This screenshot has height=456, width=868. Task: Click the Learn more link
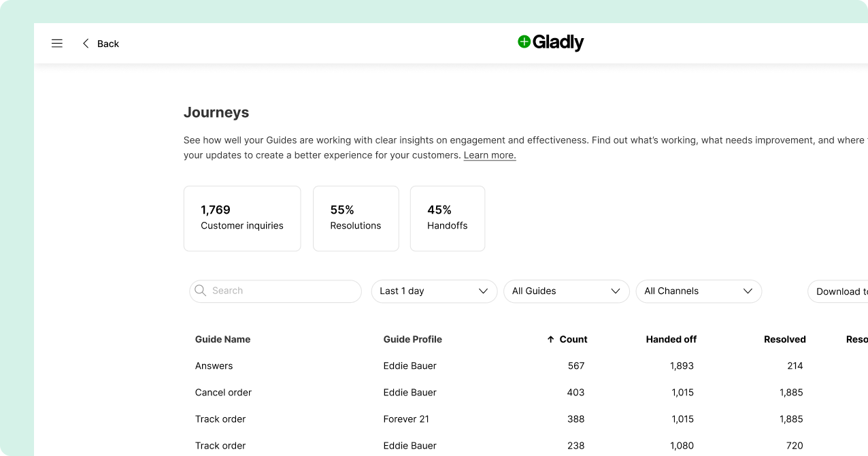point(489,155)
